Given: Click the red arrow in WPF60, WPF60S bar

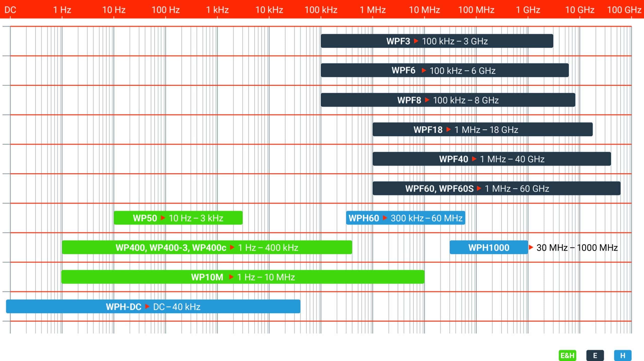Looking at the screenshot, I should tap(479, 188).
